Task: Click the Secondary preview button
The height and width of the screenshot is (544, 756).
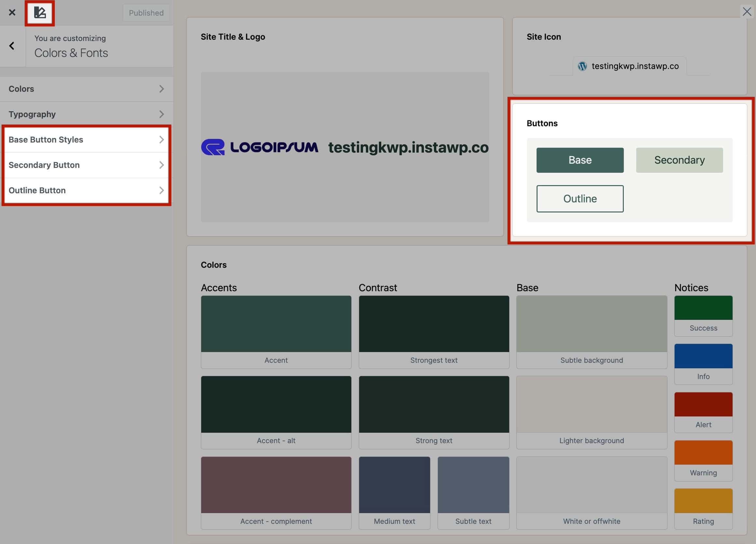Action: [x=679, y=160]
